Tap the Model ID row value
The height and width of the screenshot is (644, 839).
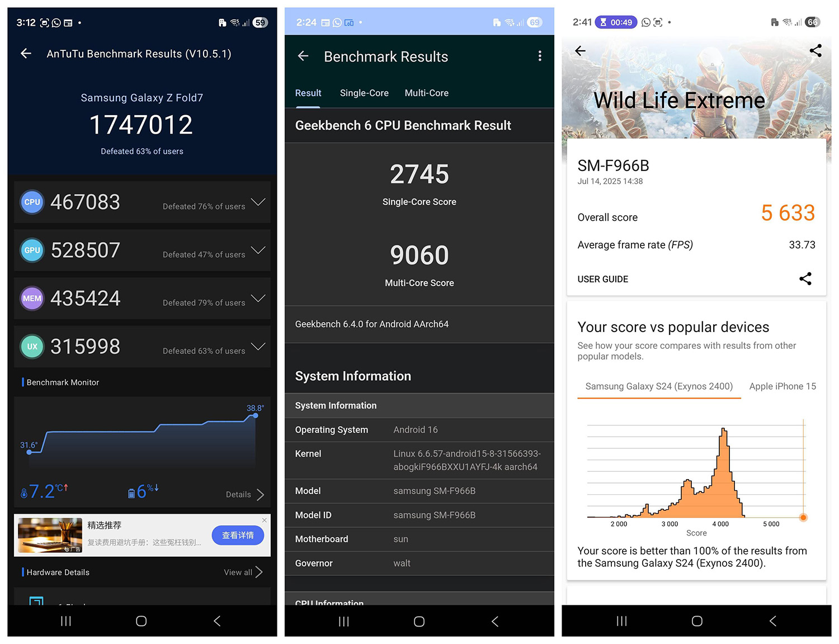pyautogui.click(x=435, y=515)
